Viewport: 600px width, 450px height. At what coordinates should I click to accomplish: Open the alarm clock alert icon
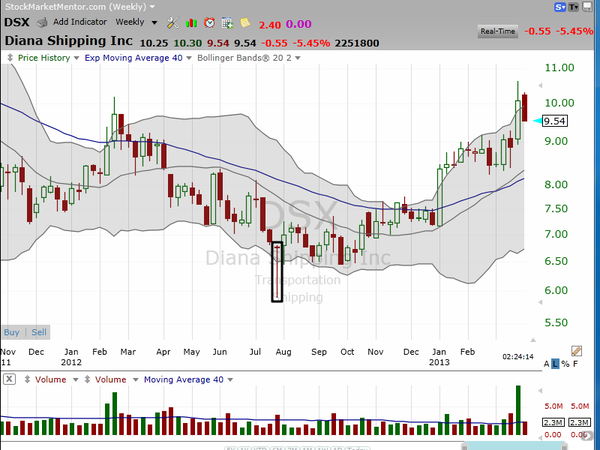209,23
